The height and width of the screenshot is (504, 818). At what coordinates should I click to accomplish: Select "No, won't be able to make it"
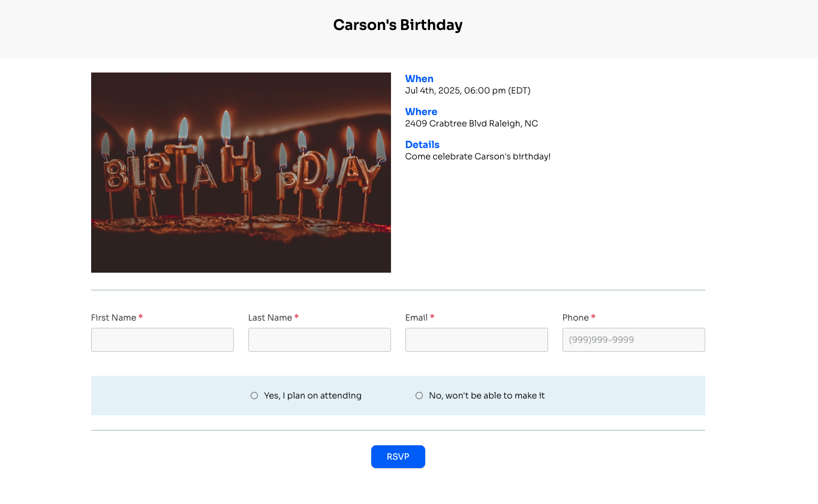tap(419, 396)
